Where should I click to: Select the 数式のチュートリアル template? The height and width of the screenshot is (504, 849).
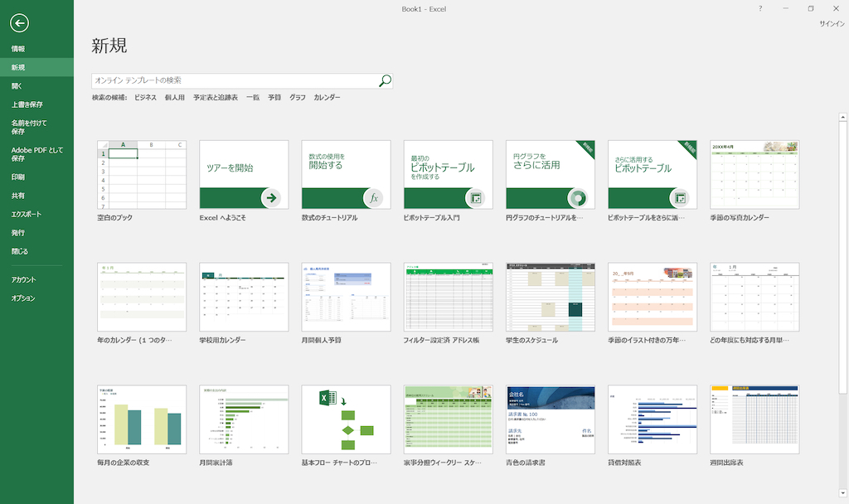[346, 181]
